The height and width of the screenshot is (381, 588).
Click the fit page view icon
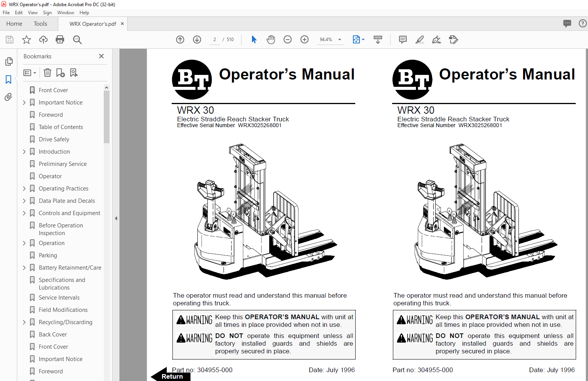coord(356,40)
